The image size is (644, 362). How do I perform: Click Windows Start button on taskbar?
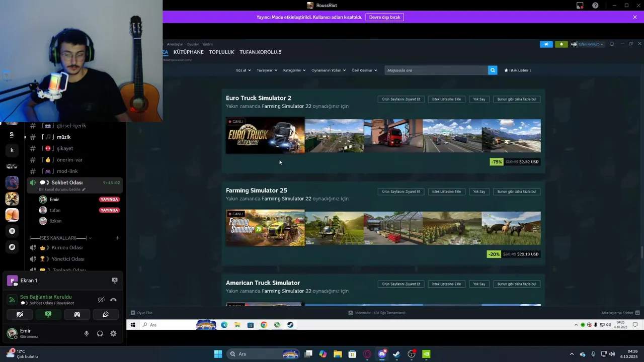click(218, 354)
